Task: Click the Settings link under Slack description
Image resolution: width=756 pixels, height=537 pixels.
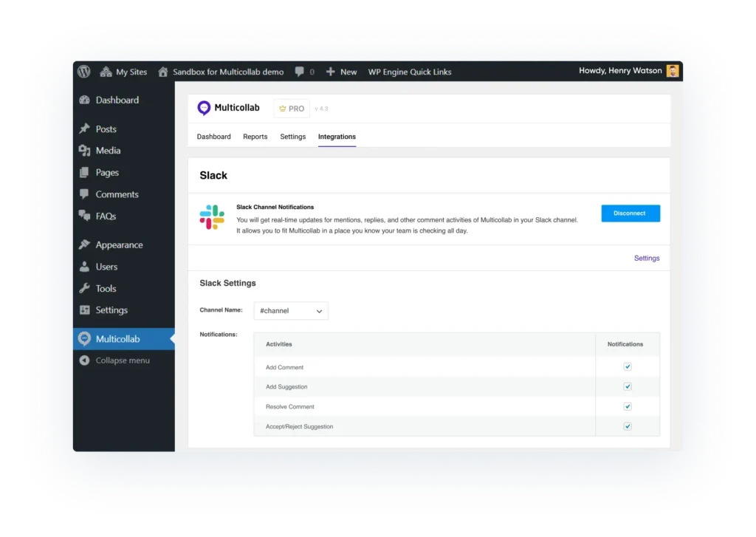Action: [x=647, y=258]
